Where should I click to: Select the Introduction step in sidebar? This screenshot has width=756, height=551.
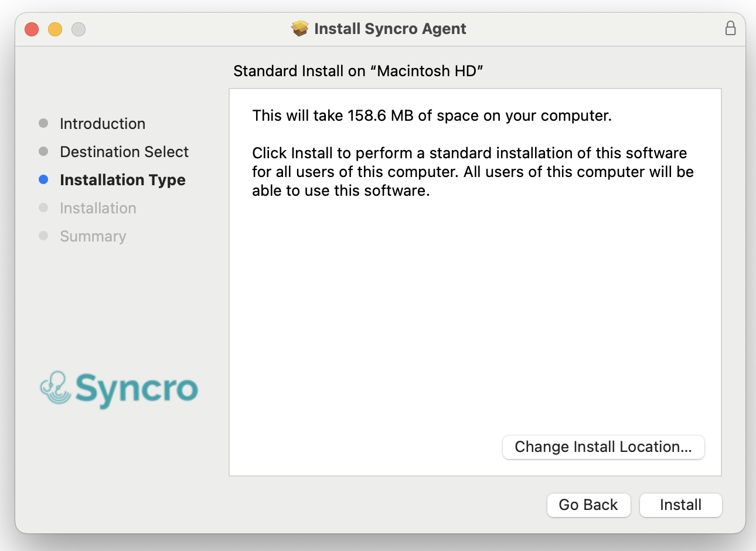coord(103,124)
